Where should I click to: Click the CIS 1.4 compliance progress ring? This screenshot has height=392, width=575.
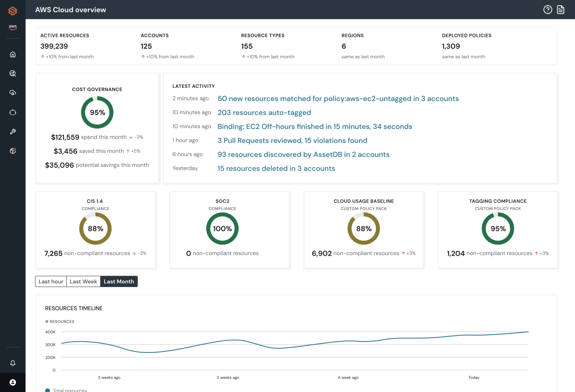pyautogui.click(x=95, y=228)
